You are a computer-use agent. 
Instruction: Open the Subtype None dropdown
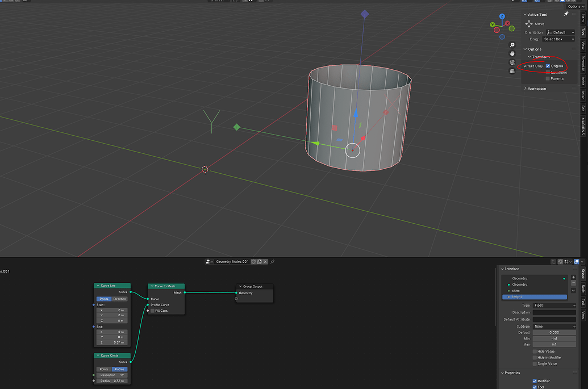tap(554, 327)
